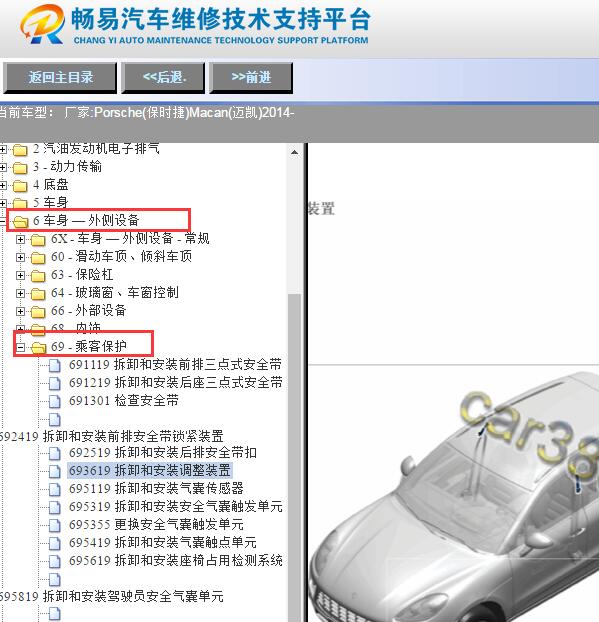Go back with the <<后退 button
The width and height of the screenshot is (599, 622).
[x=163, y=77]
